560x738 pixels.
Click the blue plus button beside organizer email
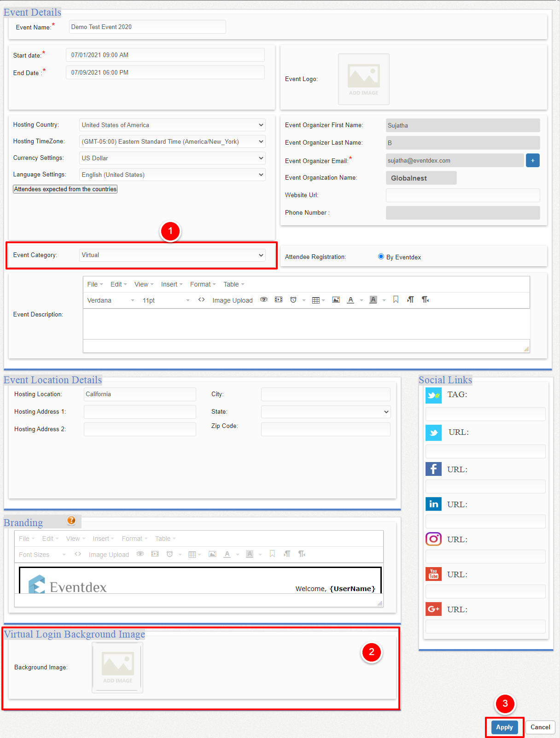(533, 160)
